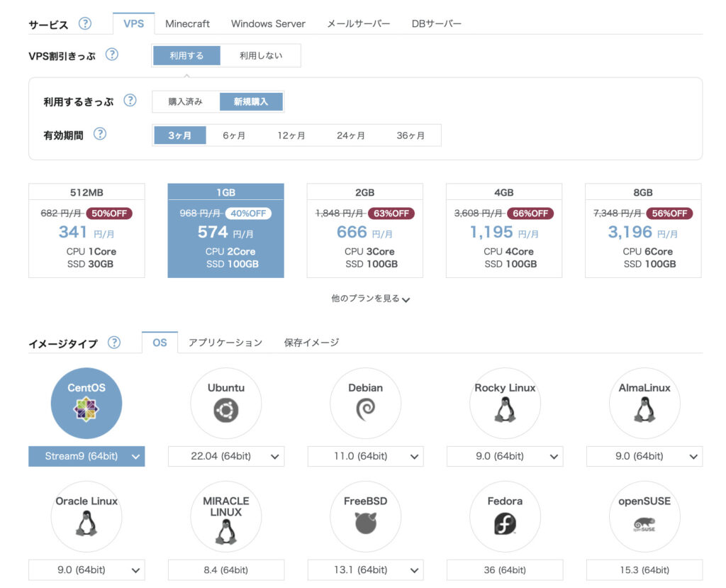
Task: Set validity period to 36ヶ月
Action: 411,135
